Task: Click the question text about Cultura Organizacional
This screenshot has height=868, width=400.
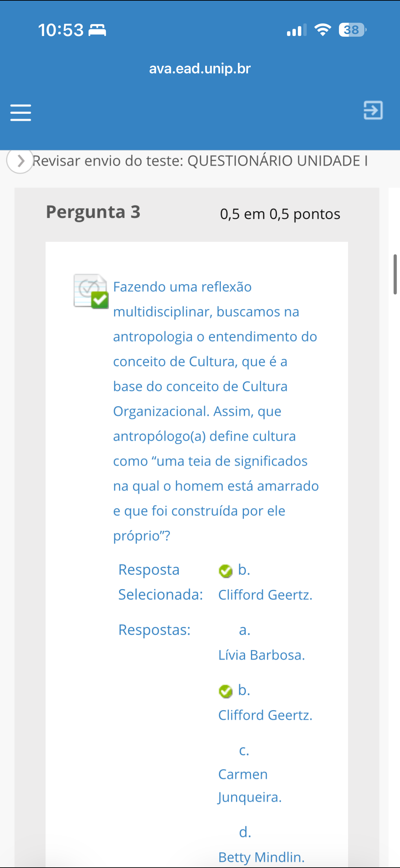Action: [216, 411]
